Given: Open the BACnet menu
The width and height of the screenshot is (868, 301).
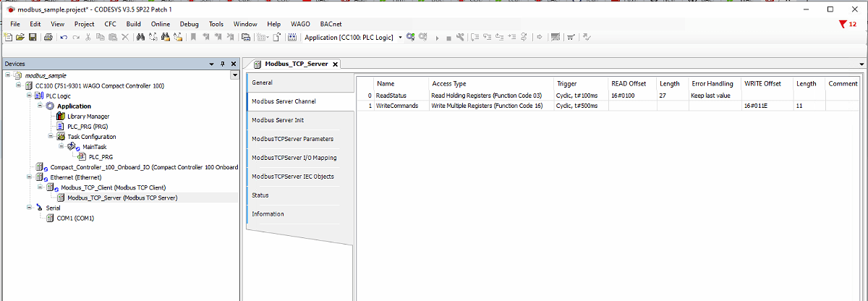Looking at the screenshot, I should click(332, 24).
